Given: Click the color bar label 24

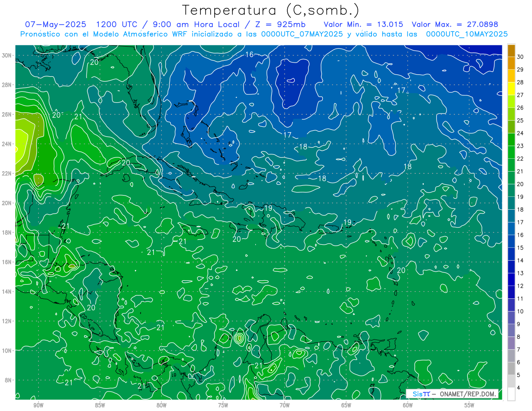Looking at the screenshot, I should tap(520, 133).
